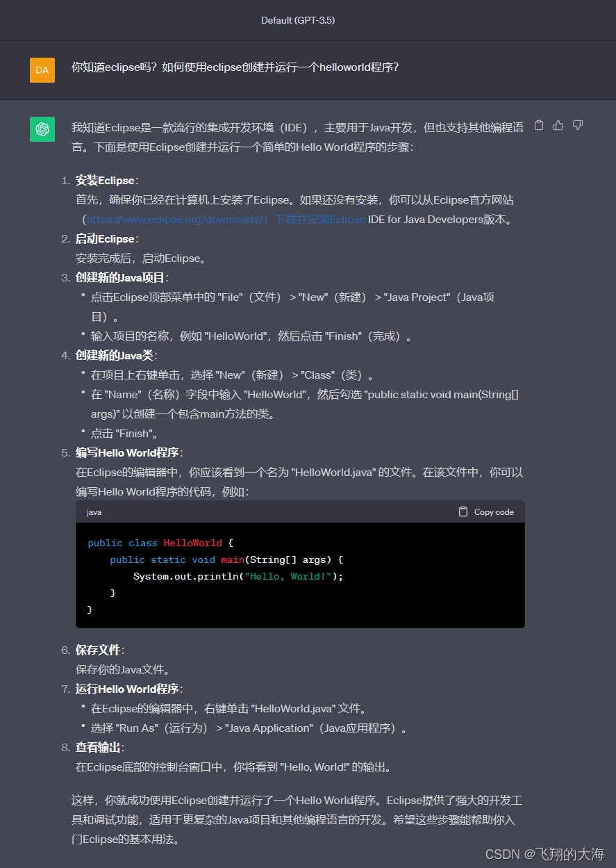Click the bullet about selecting New > Class
This screenshot has width=616, height=868.
(233, 375)
